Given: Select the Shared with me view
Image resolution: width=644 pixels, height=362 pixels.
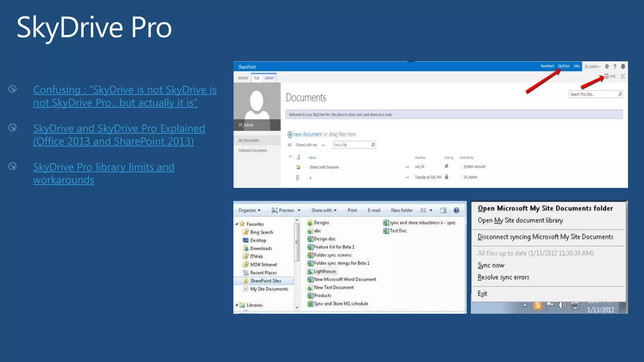Looking at the screenshot, I should (x=306, y=145).
